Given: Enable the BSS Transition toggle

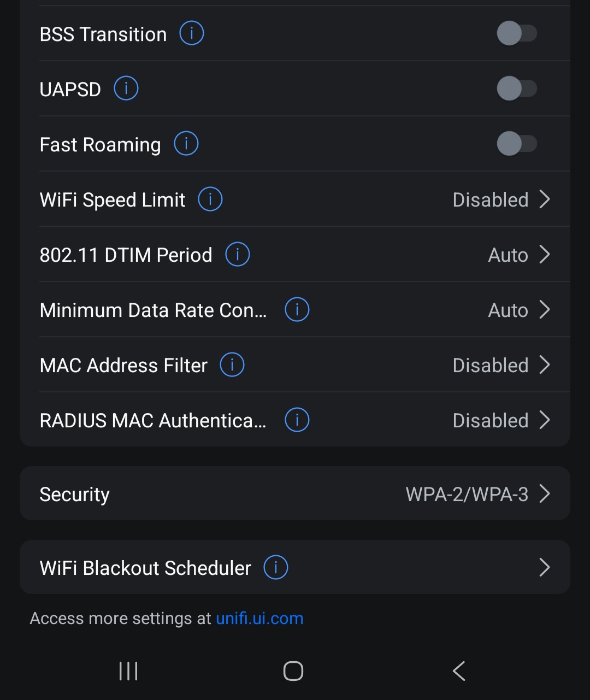Looking at the screenshot, I should (517, 34).
